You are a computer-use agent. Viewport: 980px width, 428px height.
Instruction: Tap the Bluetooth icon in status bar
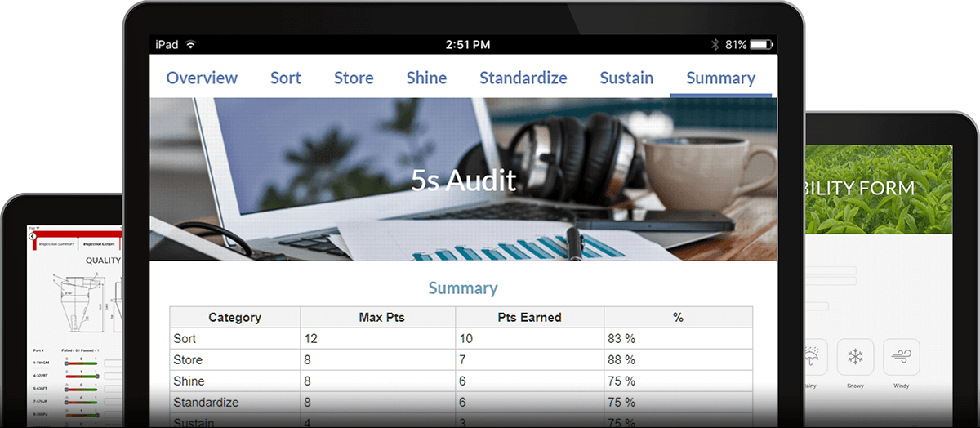[715, 44]
